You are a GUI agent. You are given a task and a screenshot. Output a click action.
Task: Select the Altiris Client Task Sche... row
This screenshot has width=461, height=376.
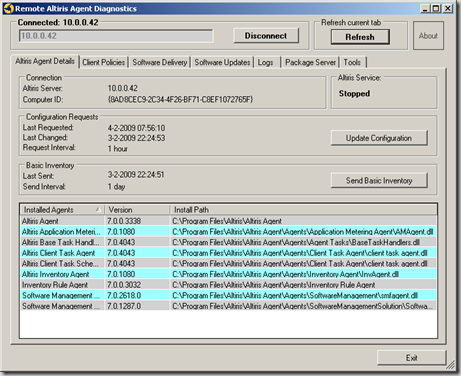coord(228,264)
